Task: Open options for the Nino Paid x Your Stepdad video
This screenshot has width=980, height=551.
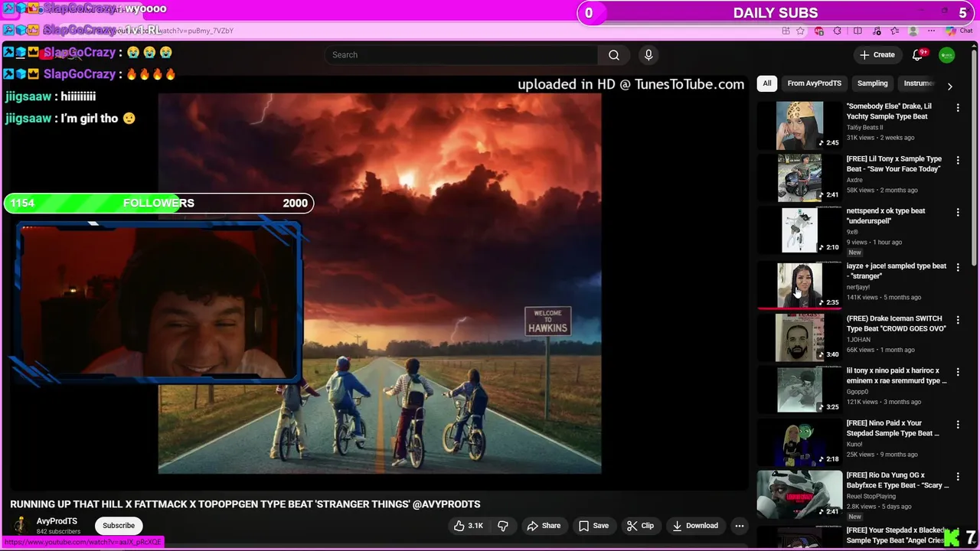Action: [x=957, y=423]
